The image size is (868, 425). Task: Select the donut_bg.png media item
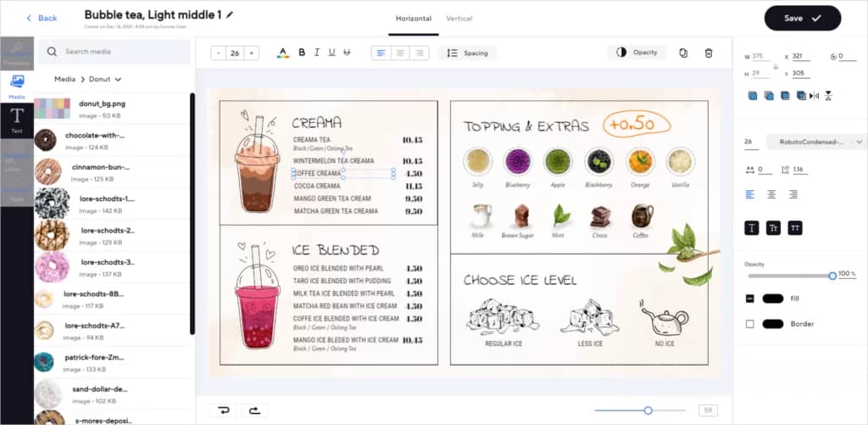coord(113,109)
